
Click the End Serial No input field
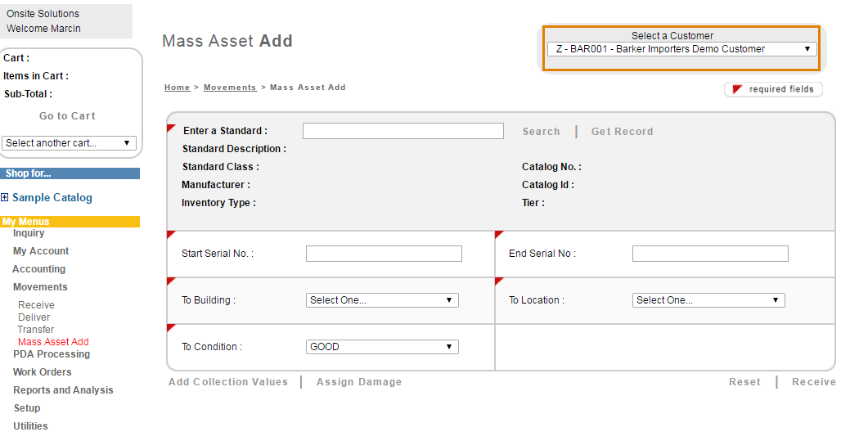[709, 254]
